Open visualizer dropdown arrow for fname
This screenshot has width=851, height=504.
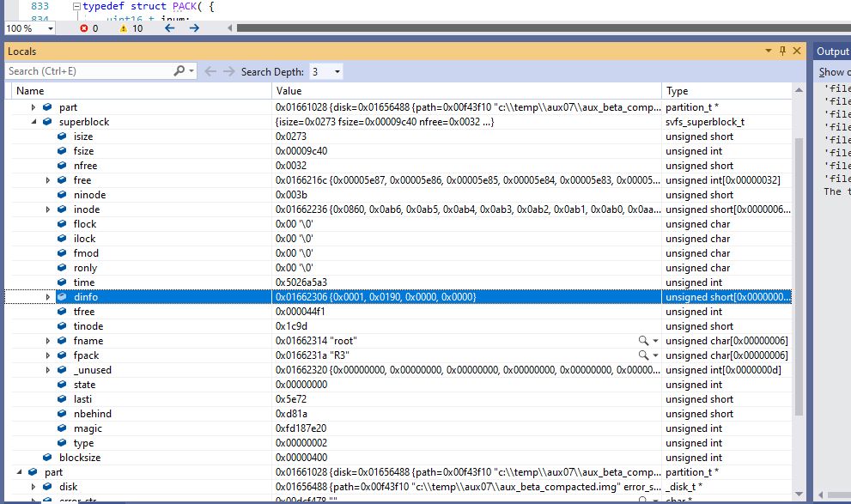(655, 341)
